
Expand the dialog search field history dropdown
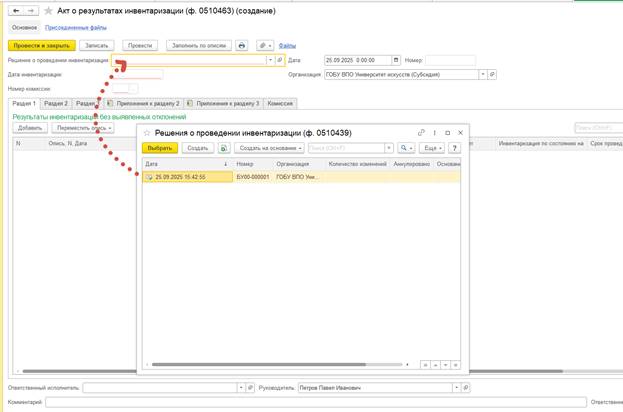click(x=389, y=148)
